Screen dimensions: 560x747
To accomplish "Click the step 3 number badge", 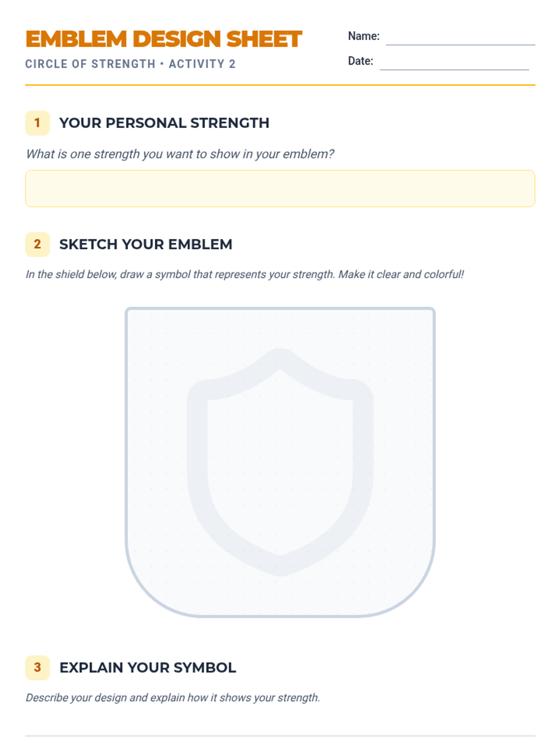I will 37,667.
